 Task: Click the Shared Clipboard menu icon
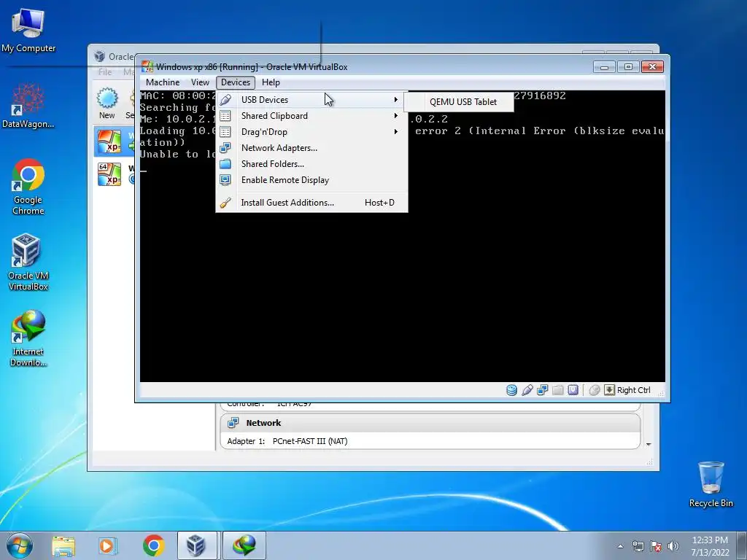point(225,116)
